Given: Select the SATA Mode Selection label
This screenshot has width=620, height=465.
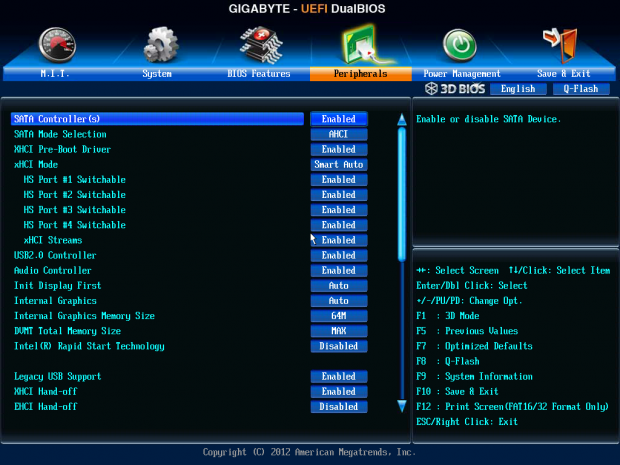Looking at the screenshot, I should tap(60, 134).
